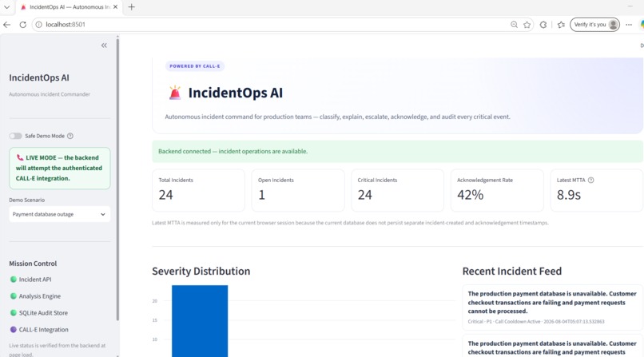
Task: Close the IncidentOps AI tab
Action: (115, 7)
